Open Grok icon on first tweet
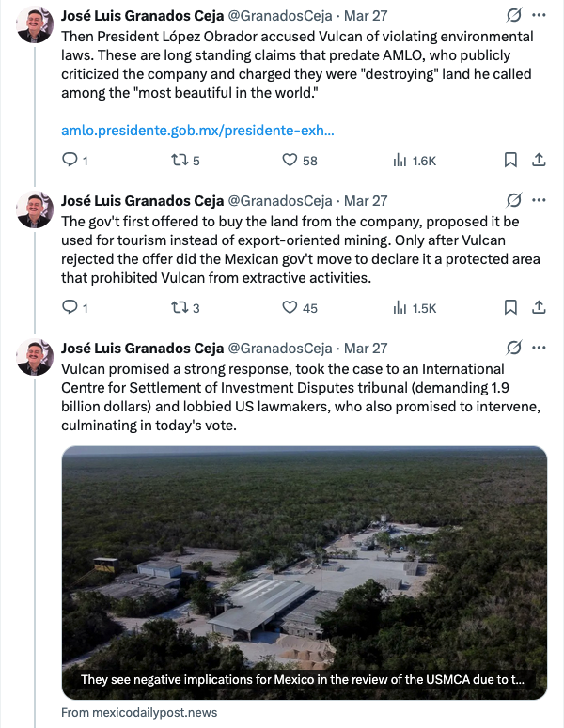 [x=514, y=16]
